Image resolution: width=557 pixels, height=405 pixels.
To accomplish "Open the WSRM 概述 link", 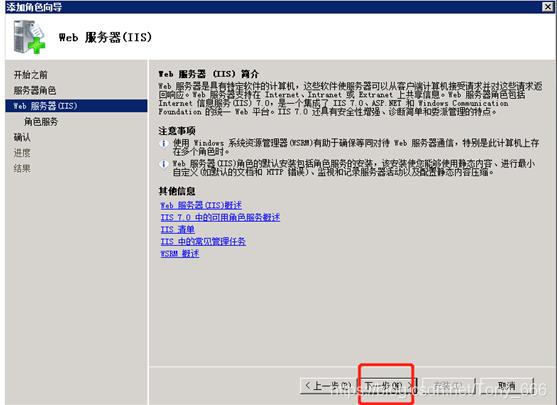I will [180, 253].
